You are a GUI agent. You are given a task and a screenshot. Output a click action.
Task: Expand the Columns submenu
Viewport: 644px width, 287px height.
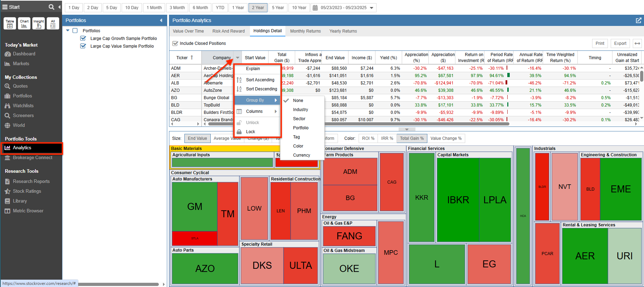click(x=258, y=111)
